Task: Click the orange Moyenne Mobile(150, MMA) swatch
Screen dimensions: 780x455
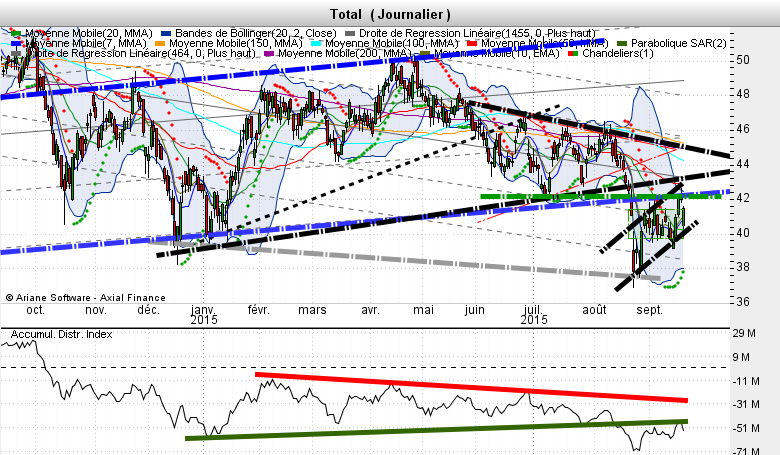Action: pos(160,44)
